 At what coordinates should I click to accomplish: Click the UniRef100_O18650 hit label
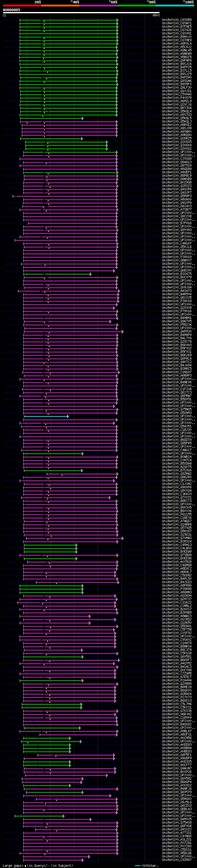(x=177, y=623)
